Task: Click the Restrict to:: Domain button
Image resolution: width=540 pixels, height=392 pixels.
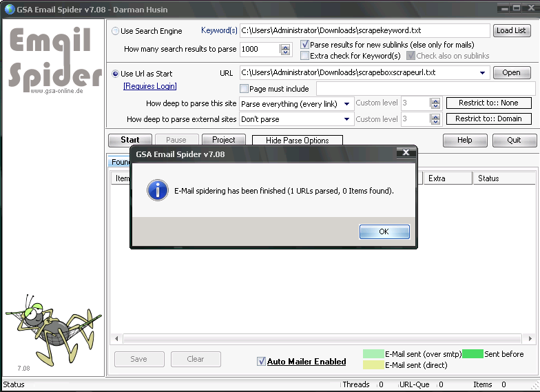Action: click(489, 118)
